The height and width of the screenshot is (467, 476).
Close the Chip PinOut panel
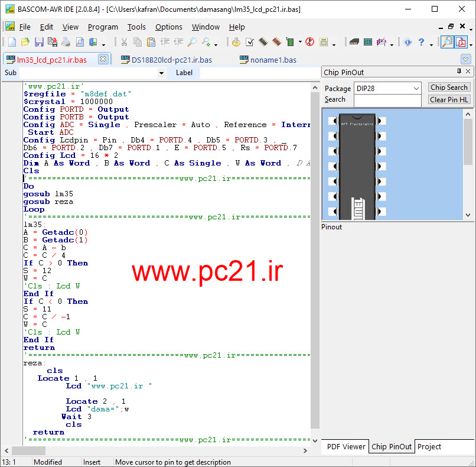(x=468, y=71)
